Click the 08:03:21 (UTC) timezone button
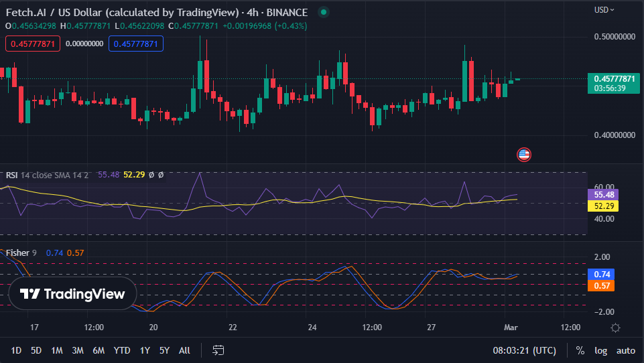Screen dimensions: 644x363 (525, 351)
